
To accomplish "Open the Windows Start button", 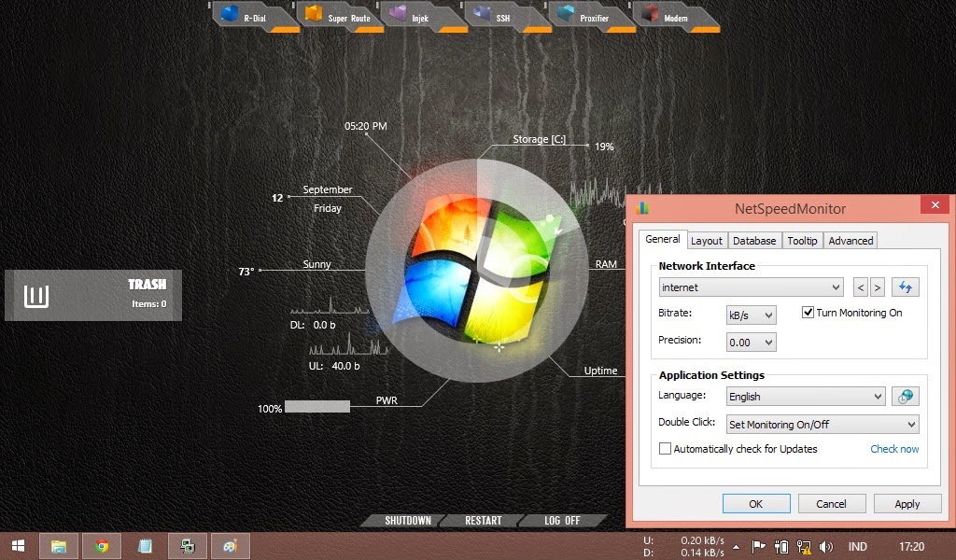I will coord(19,546).
